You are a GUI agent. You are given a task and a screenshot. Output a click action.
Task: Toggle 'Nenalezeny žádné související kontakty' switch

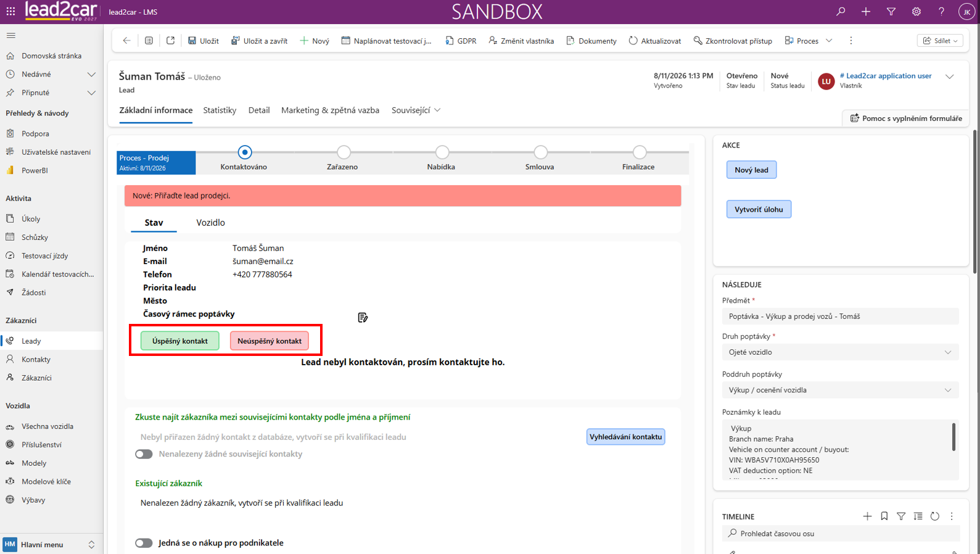point(144,454)
